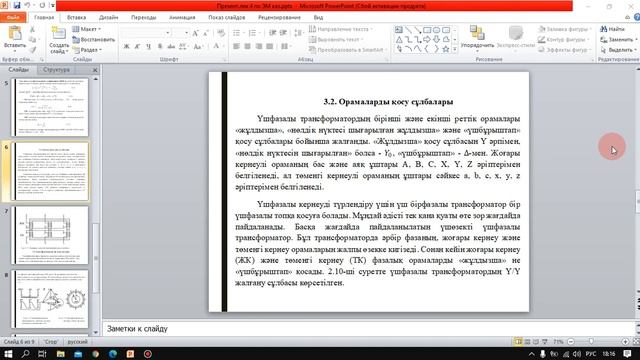Toggle text Shadow formatting

160,47
